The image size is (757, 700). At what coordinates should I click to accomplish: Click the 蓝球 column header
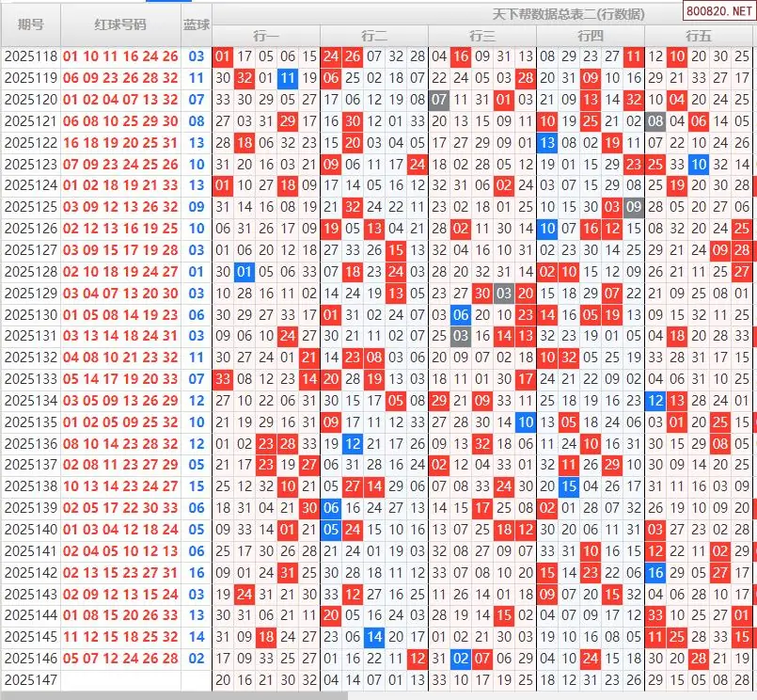pyautogui.click(x=197, y=24)
